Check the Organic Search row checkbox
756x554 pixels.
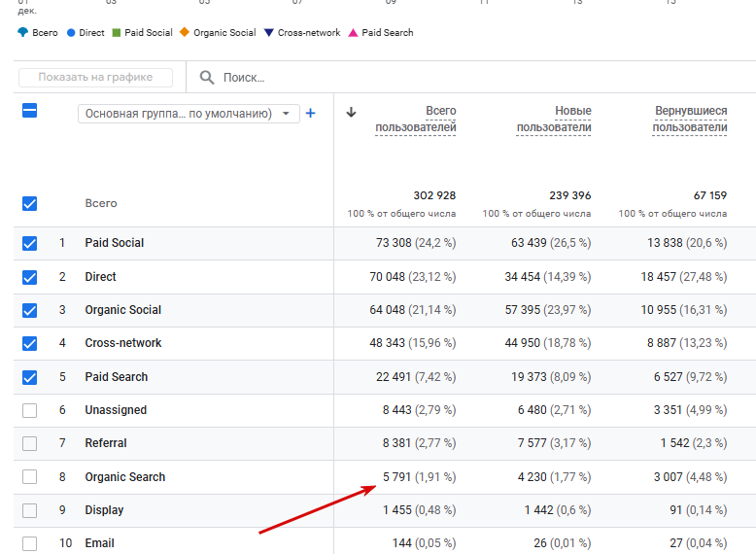[29, 477]
